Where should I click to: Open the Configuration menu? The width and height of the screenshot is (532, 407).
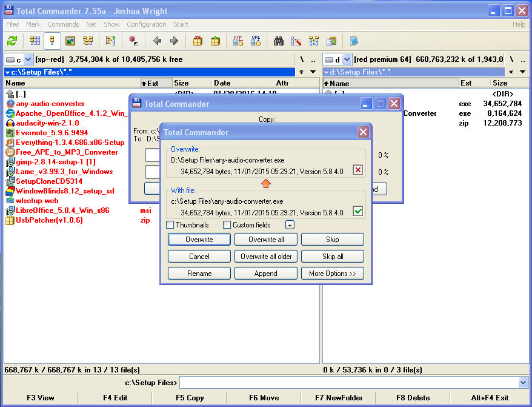click(146, 24)
